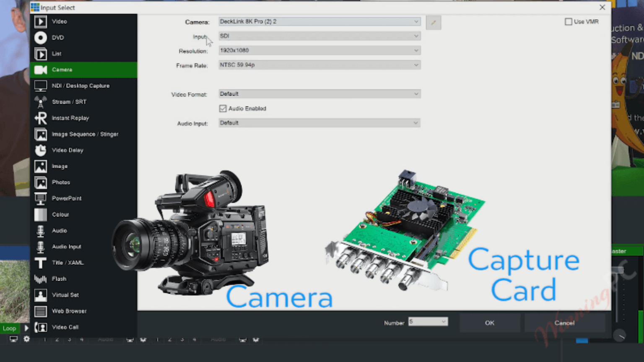644x362 pixels.
Task: Pick the Colour swatch icon
Action: [40, 214]
